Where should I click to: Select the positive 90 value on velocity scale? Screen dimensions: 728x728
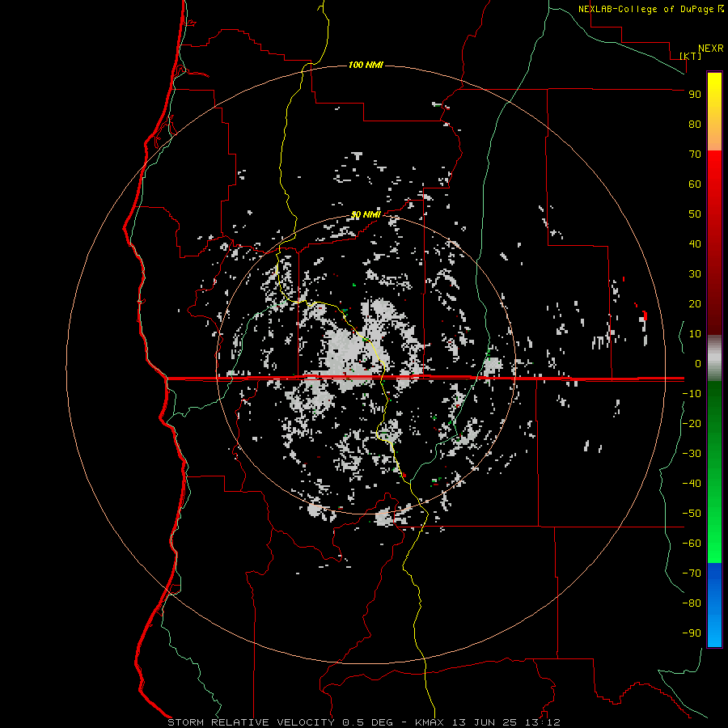(x=695, y=95)
